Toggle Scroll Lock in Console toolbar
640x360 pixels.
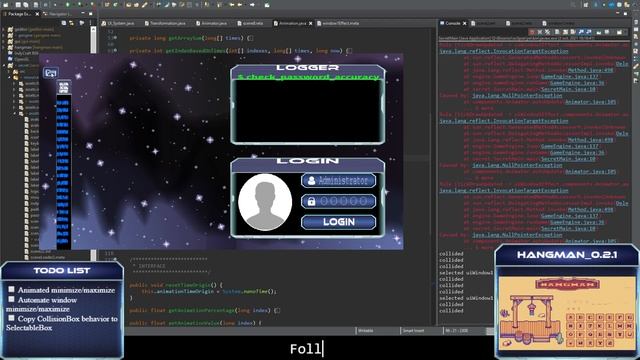[565, 32]
